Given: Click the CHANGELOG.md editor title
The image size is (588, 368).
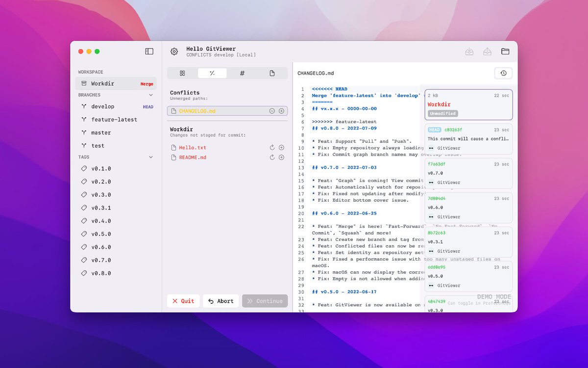Looking at the screenshot, I should click(x=316, y=73).
